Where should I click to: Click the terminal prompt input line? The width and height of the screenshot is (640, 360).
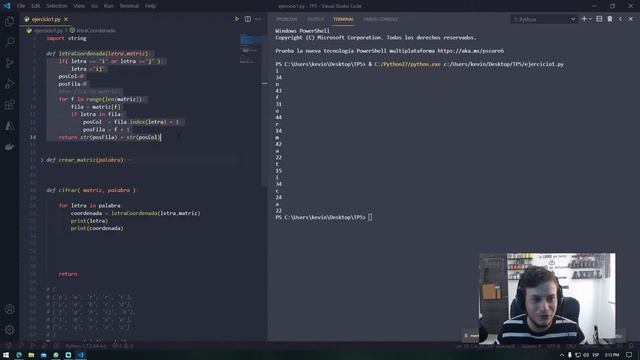tap(370, 218)
